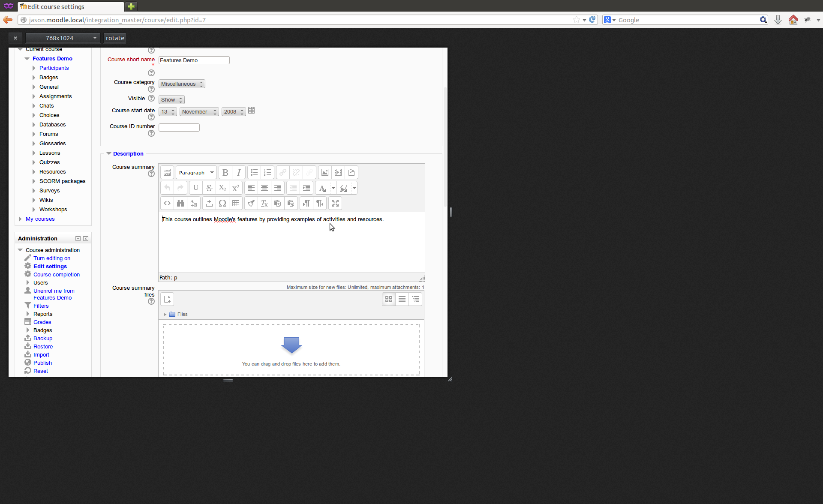Set left-to-right text direction
This screenshot has height=504, width=823.
pyautogui.click(x=306, y=203)
